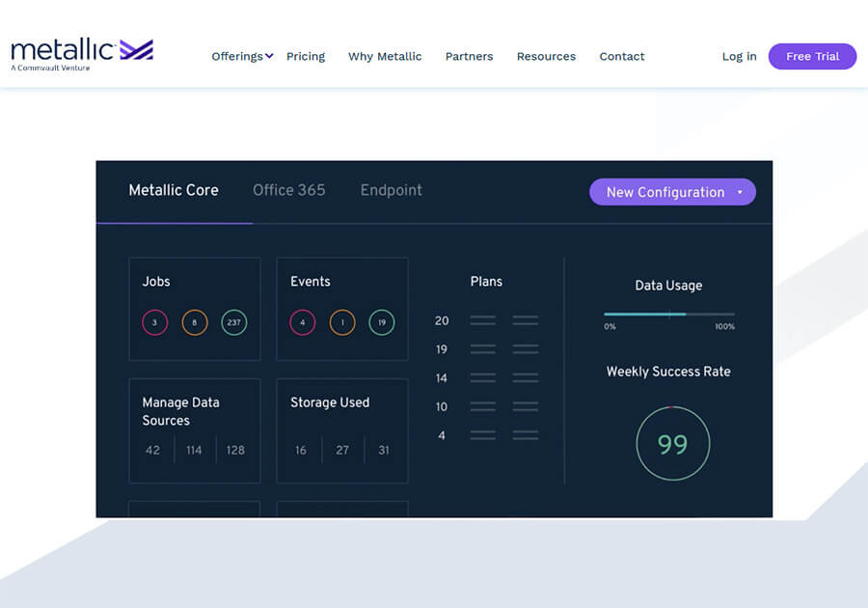Select the Plans row numbered 10
This screenshot has width=868, height=608.
coord(486,406)
